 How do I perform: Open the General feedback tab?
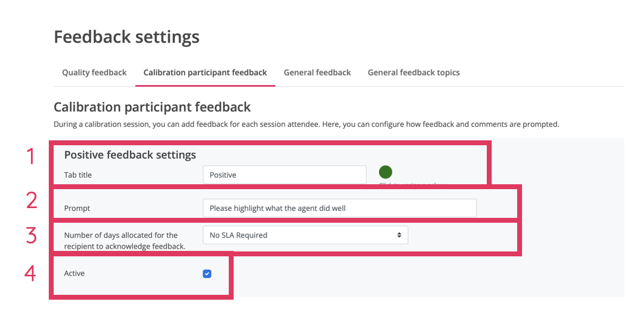coord(317,73)
